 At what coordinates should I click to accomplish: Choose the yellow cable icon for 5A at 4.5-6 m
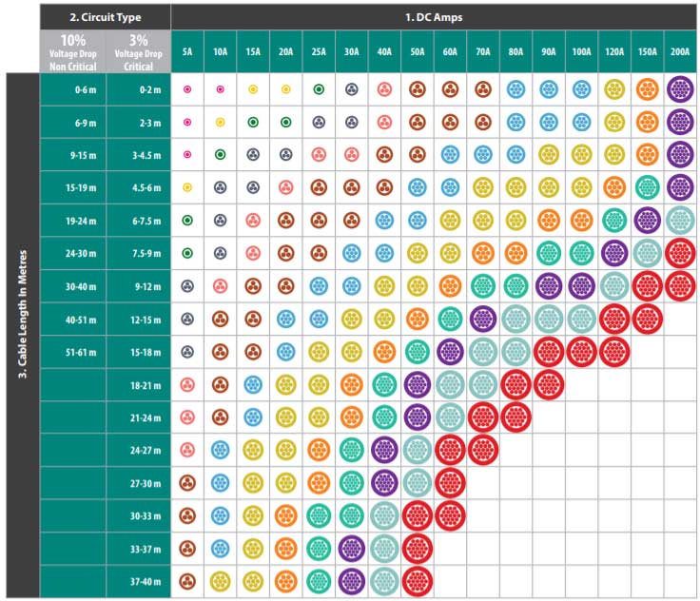click(x=187, y=187)
